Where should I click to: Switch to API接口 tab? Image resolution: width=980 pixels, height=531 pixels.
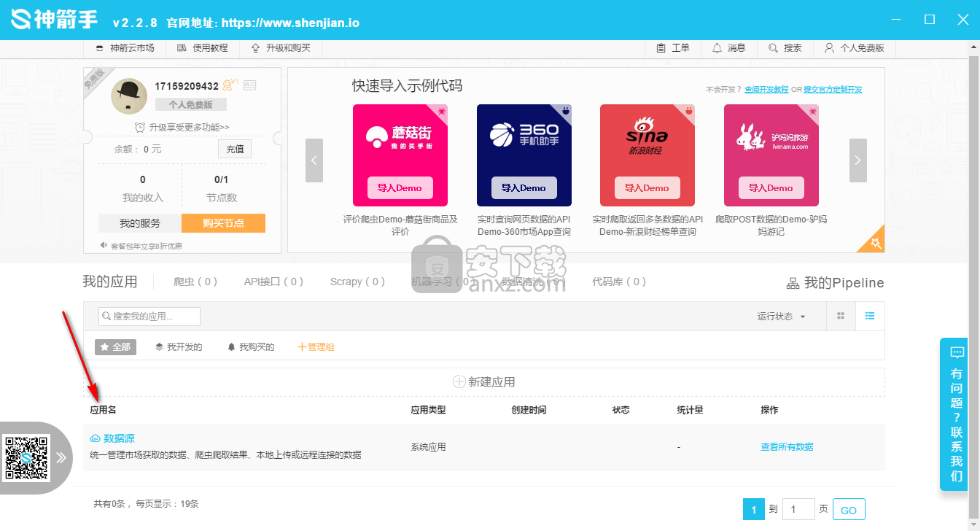(273, 282)
